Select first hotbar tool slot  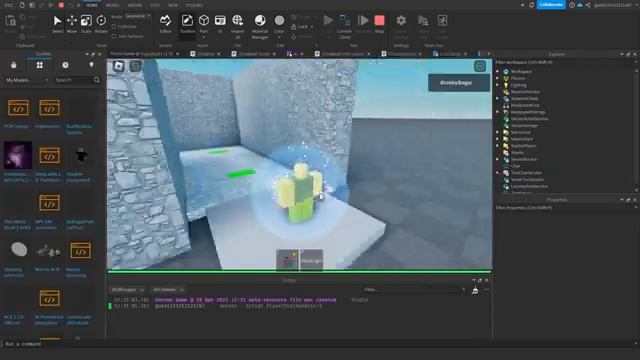click(287, 260)
